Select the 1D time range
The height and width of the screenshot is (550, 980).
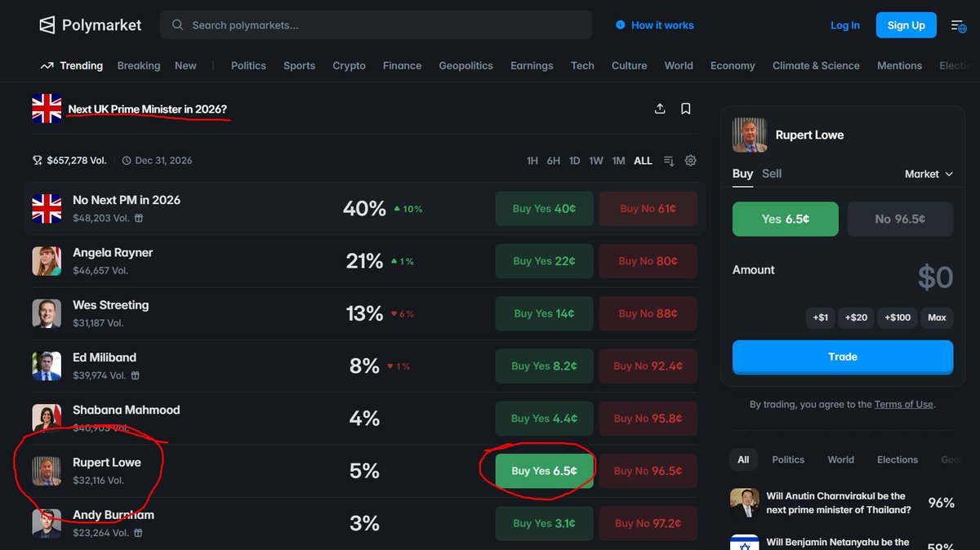click(x=575, y=161)
